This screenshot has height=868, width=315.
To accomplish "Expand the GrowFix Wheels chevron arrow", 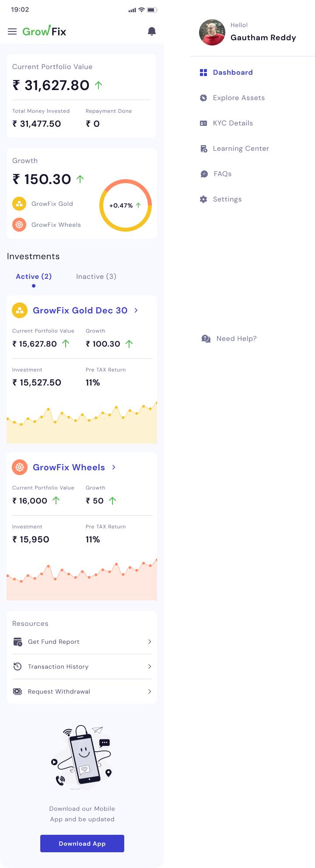I will click(x=114, y=467).
